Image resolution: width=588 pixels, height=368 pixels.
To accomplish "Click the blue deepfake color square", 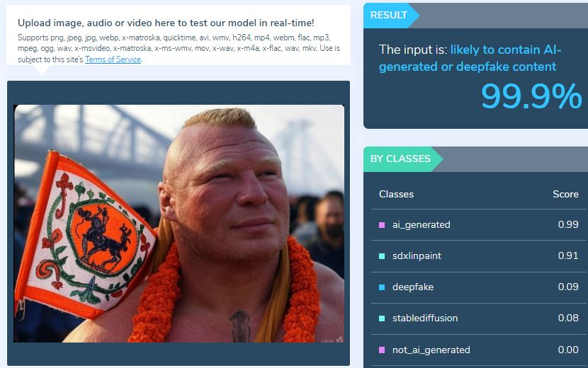I will pyautogui.click(x=382, y=287).
